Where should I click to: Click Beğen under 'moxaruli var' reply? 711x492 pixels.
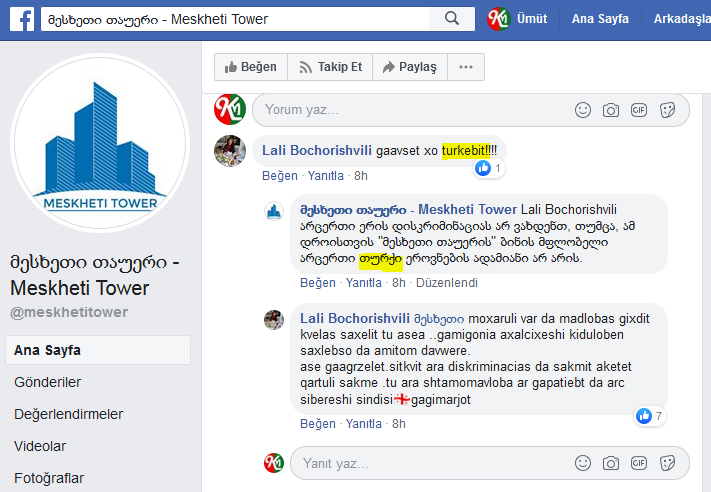(x=318, y=424)
